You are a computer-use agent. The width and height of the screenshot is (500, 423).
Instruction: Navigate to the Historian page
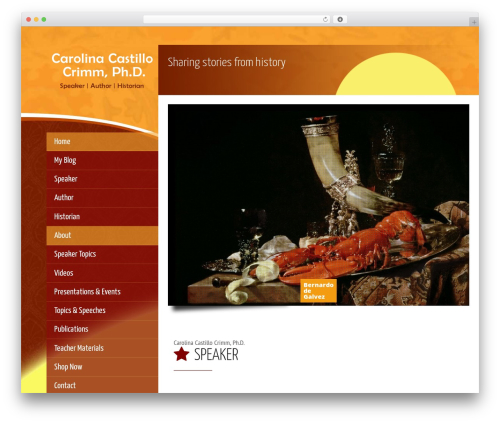tap(102, 217)
